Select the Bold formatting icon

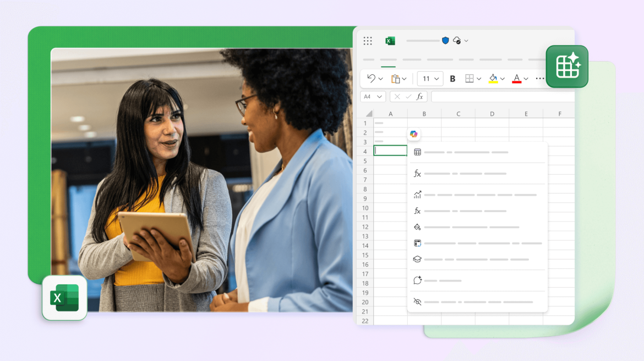pos(452,78)
